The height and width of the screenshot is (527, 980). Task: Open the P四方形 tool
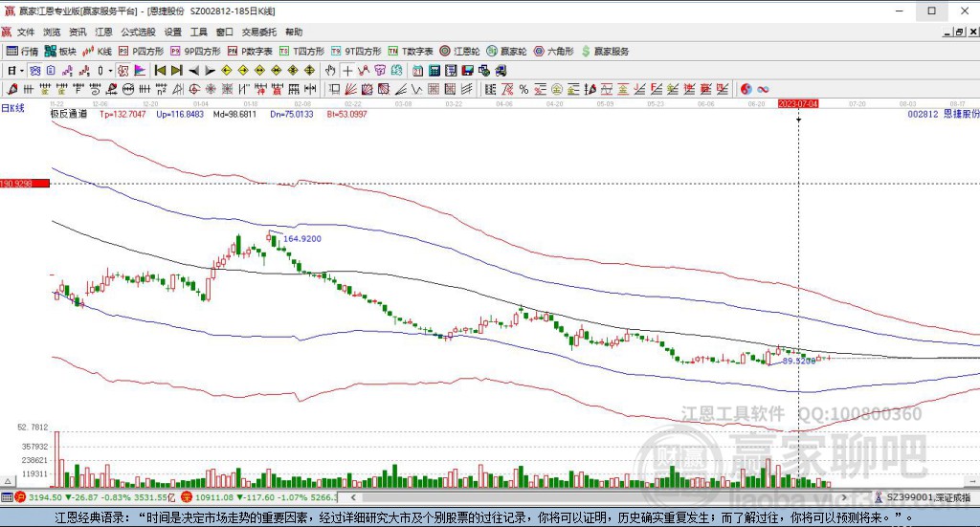tap(142, 52)
